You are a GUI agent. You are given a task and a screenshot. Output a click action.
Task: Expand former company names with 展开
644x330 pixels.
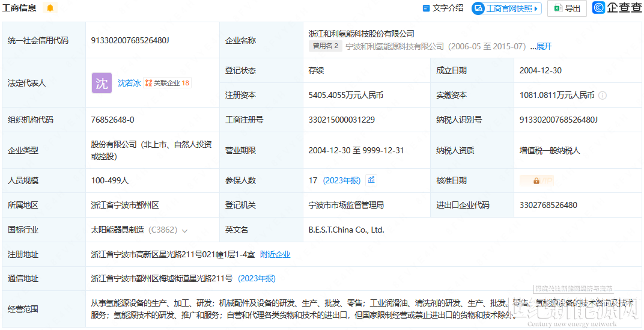(x=544, y=46)
